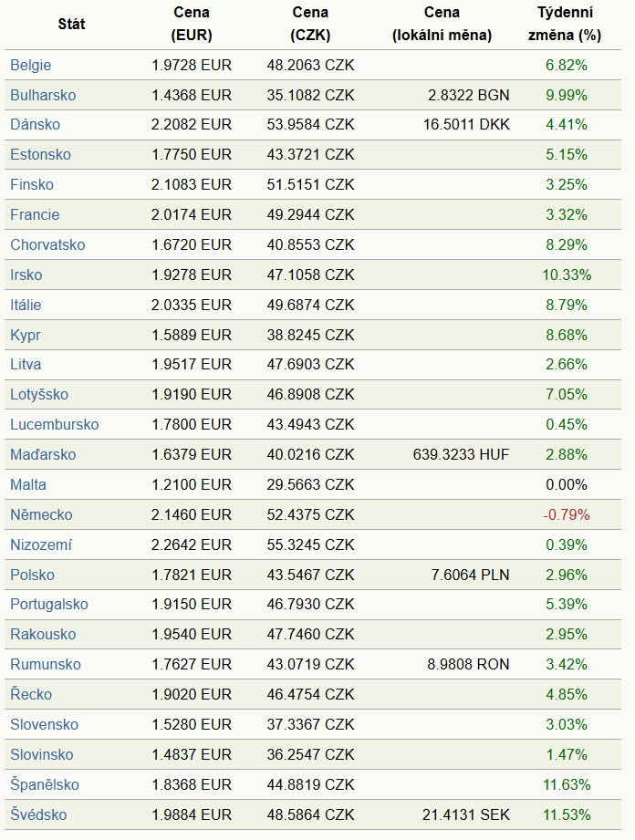Go to the Francie link
The width and height of the screenshot is (635, 840).
(35, 214)
